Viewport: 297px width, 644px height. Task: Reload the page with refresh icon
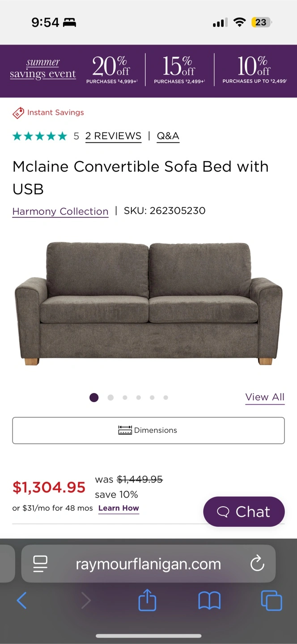pyautogui.click(x=257, y=564)
